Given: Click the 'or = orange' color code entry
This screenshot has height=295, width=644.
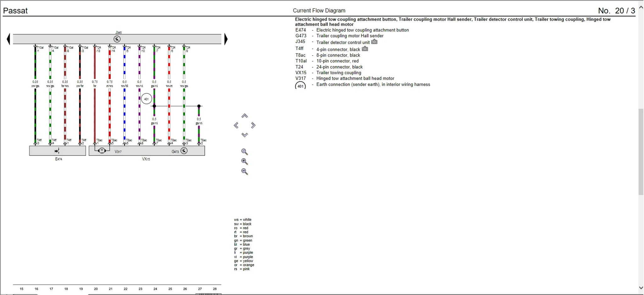Looking at the screenshot, I should pos(244,265).
